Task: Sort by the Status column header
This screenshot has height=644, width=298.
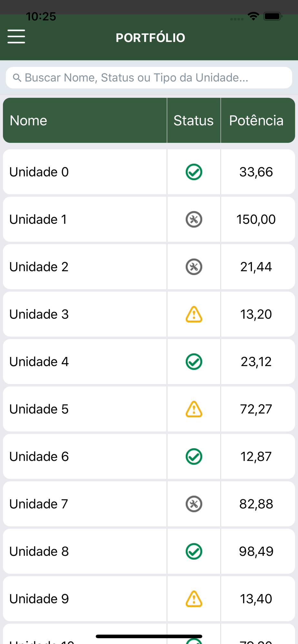Action: click(x=194, y=120)
